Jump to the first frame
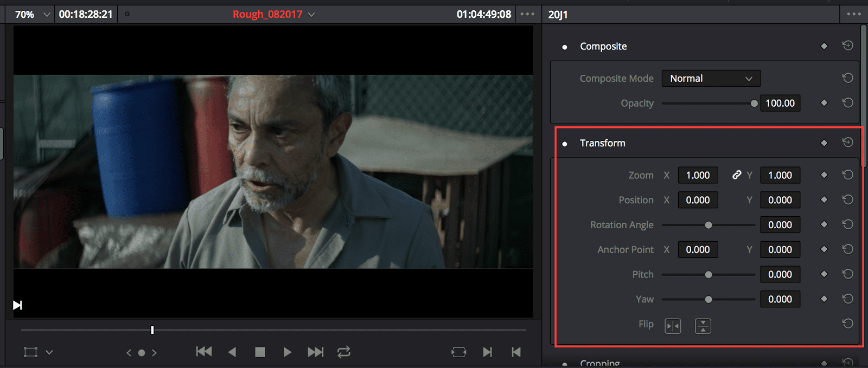The width and height of the screenshot is (868, 368). click(204, 352)
